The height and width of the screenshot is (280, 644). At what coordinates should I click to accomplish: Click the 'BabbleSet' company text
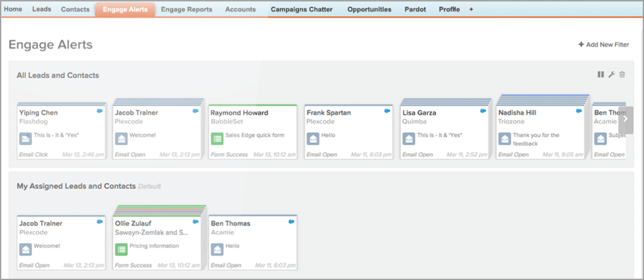[226, 122]
